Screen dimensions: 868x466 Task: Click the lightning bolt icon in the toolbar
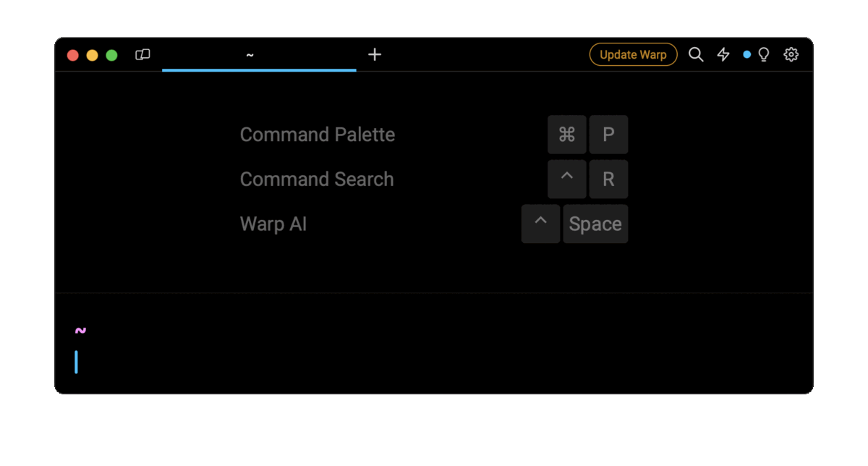tap(723, 54)
